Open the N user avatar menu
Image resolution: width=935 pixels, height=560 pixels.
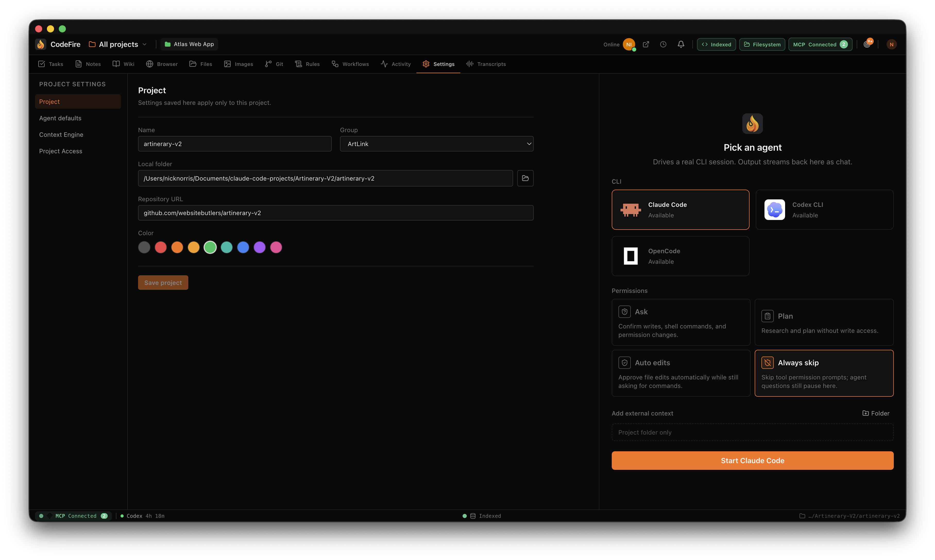coord(891,44)
